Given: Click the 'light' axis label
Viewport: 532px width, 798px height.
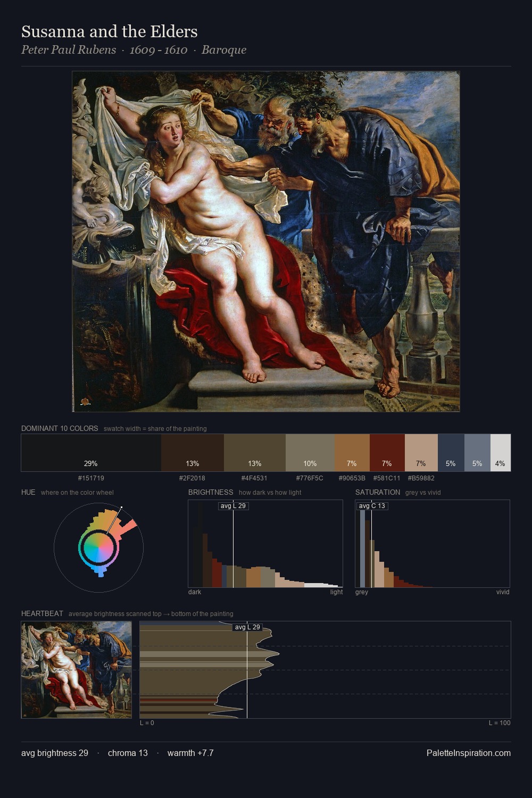Looking at the screenshot, I should [337, 592].
